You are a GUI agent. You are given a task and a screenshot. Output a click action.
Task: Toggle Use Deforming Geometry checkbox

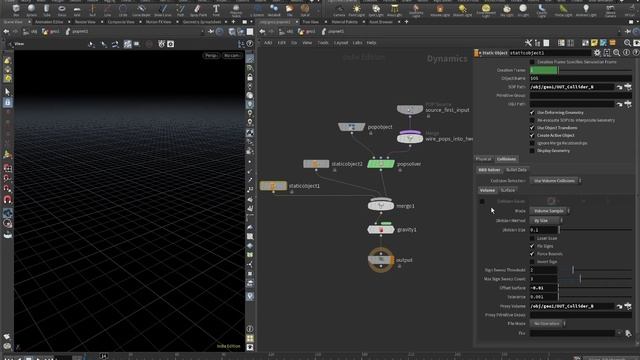532,112
